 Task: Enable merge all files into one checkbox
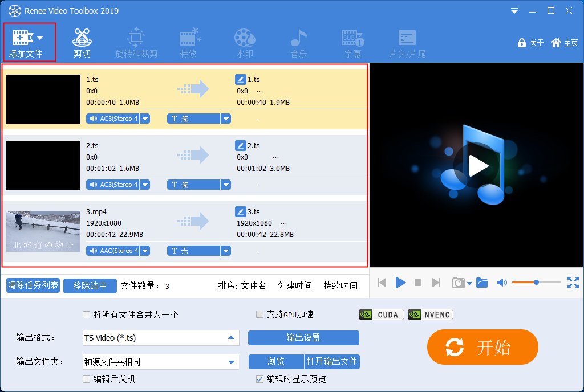86,315
